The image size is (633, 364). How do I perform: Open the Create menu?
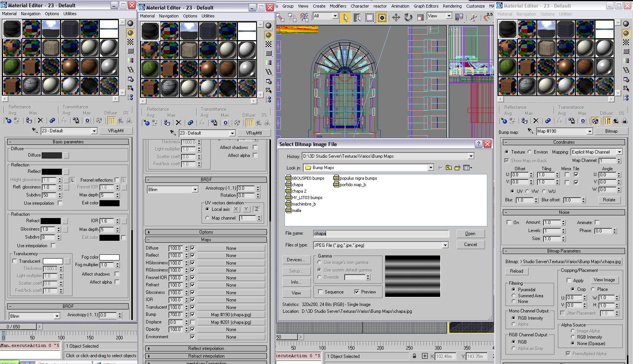point(319,6)
